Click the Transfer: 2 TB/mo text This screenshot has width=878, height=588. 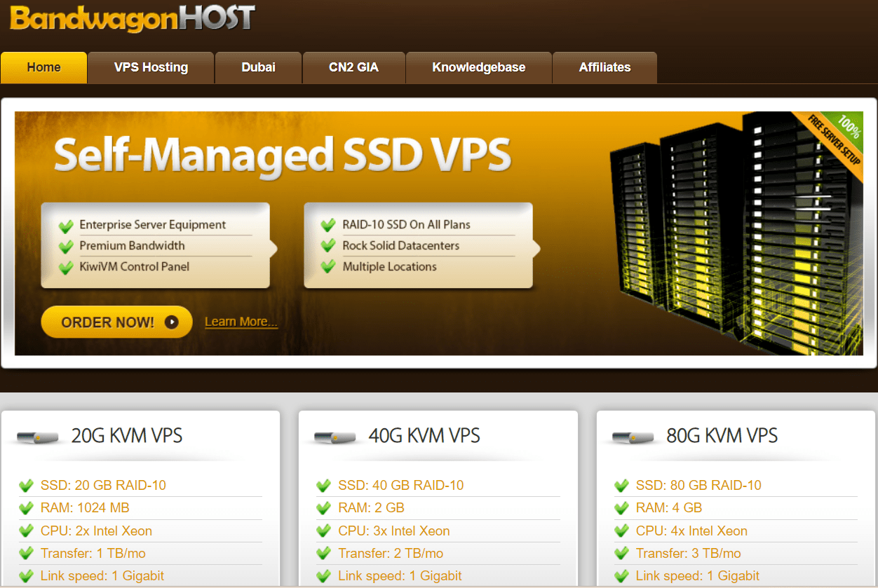click(391, 553)
